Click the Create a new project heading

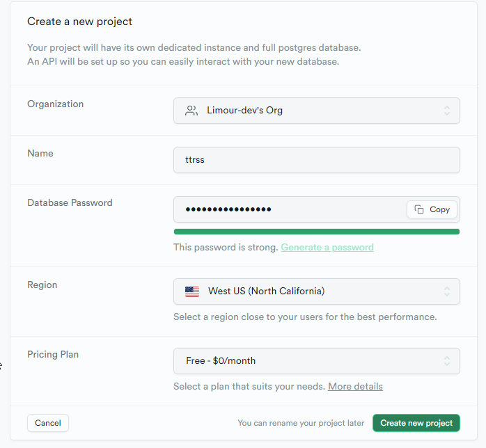tap(79, 22)
